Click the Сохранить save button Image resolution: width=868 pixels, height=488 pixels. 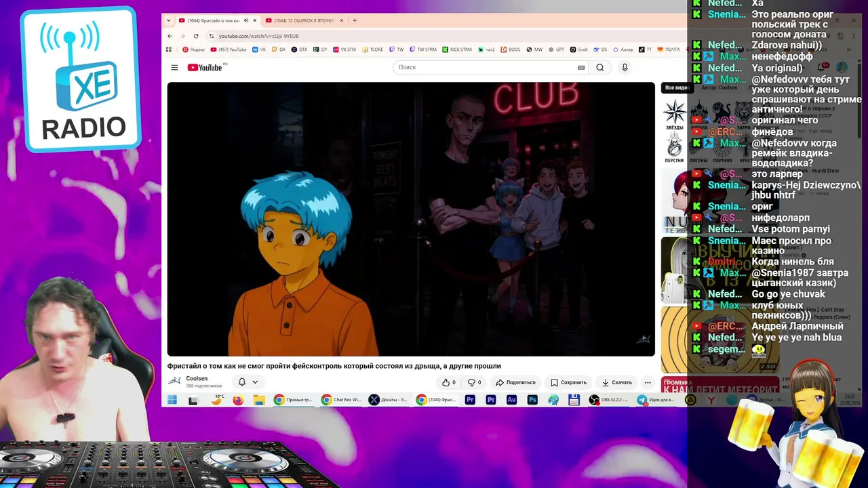click(x=568, y=382)
